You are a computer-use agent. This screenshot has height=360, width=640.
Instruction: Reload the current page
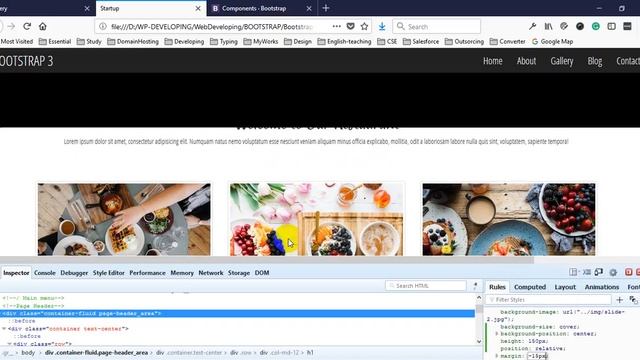(x=27, y=27)
